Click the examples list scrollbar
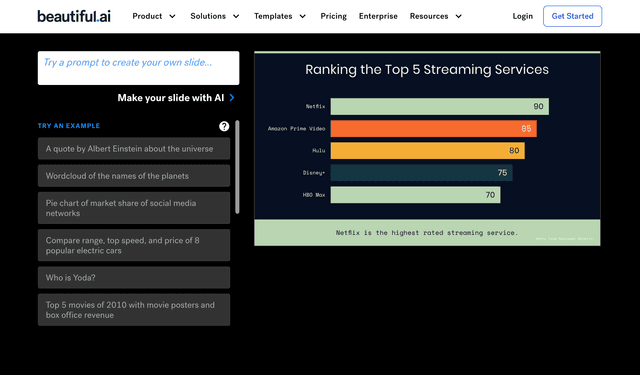Image resolution: width=640 pixels, height=375 pixels. [x=237, y=167]
